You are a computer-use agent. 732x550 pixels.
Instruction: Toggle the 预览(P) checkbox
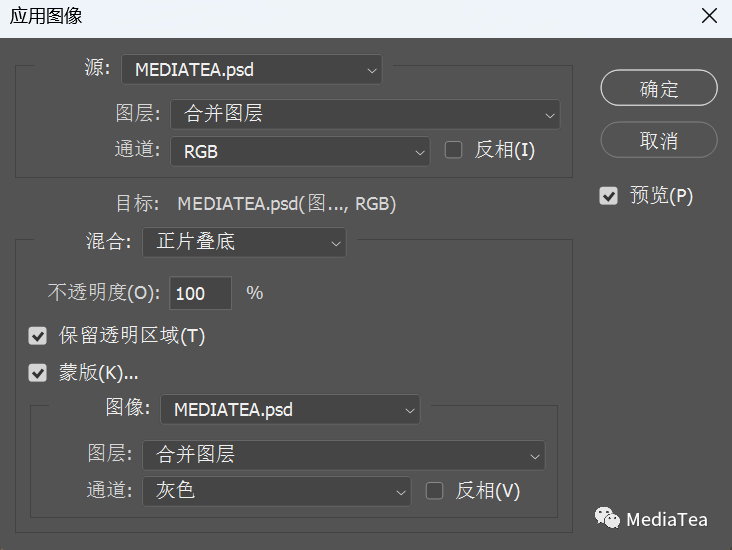[x=608, y=196]
